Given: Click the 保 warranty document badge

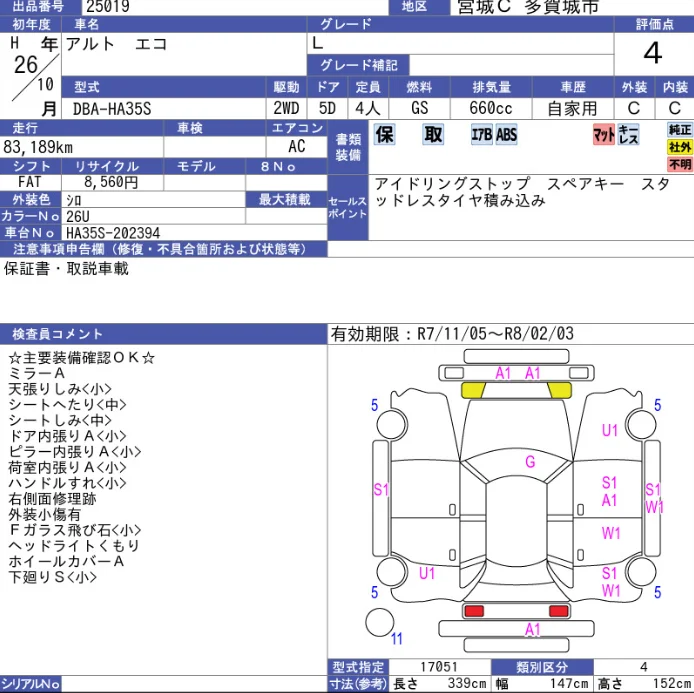Looking at the screenshot, I should [x=385, y=134].
